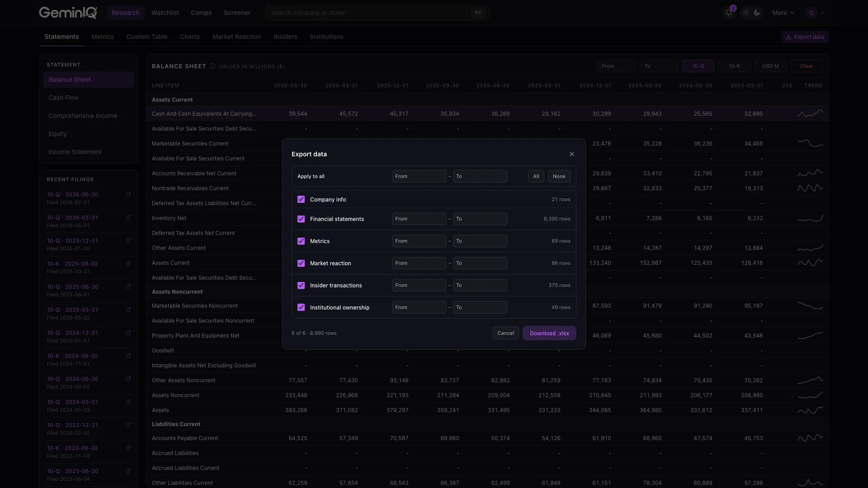Image resolution: width=868 pixels, height=488 pixels.
Task: Open external link for 10-K 2024-09-30 filing
Action: [128, 356]
